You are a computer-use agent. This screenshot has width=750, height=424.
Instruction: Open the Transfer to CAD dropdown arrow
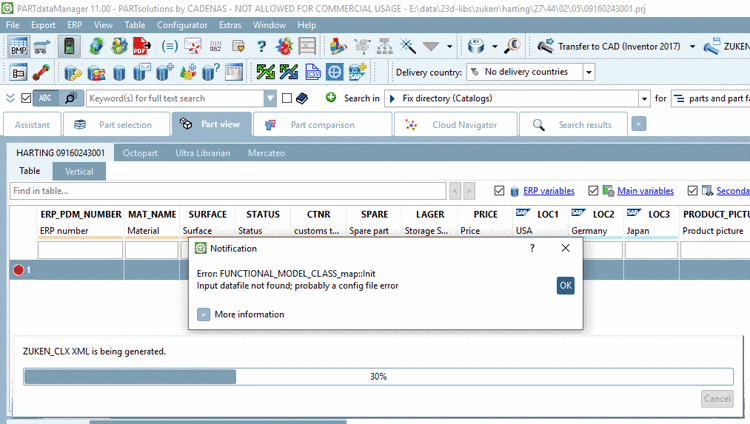pos(692,46)
